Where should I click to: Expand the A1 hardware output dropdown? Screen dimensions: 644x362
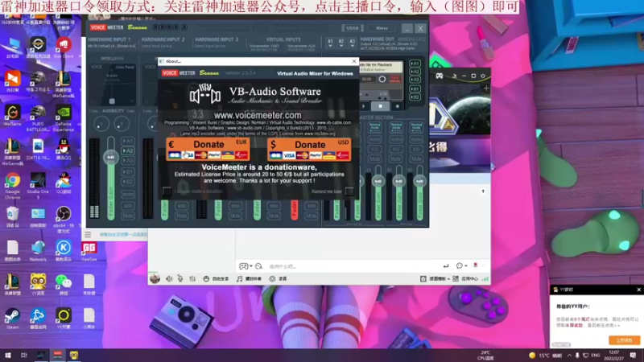330,43
